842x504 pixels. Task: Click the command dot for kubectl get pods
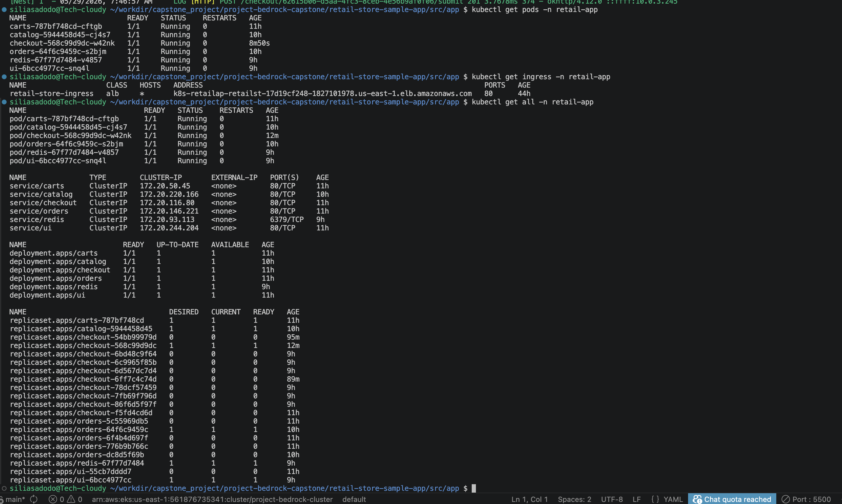coord(4,10)
